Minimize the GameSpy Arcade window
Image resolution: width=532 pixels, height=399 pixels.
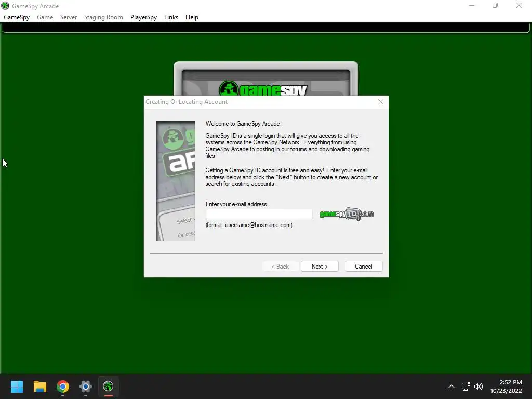click(472, 5)
